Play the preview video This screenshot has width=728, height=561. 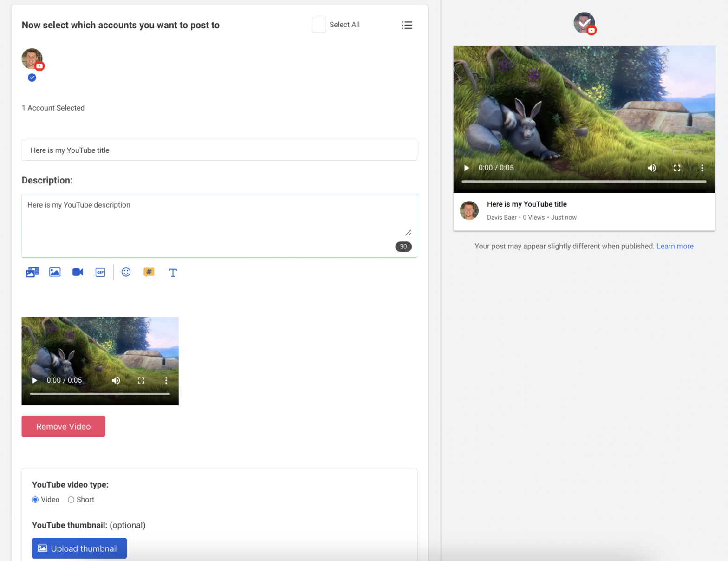tap(467, 168)
